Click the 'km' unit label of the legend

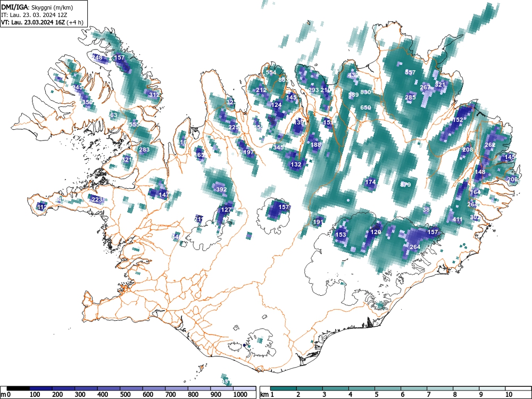(264, 395)
